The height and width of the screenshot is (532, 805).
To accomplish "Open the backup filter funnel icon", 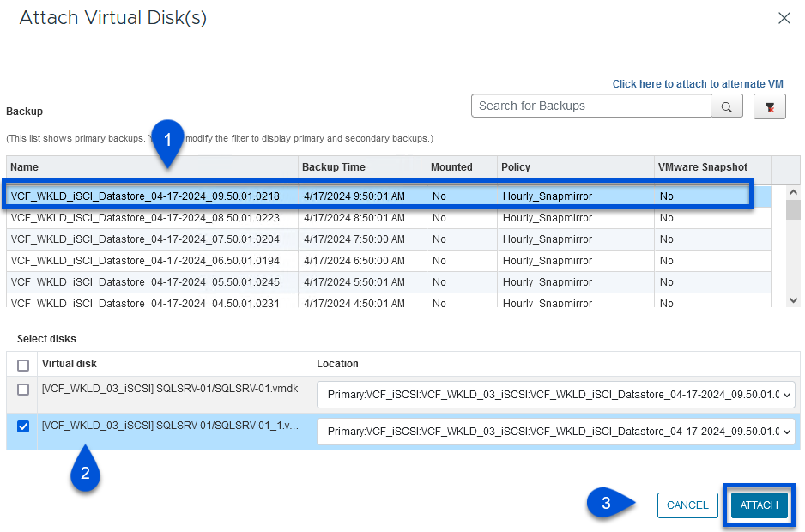I will click(770, 106).
